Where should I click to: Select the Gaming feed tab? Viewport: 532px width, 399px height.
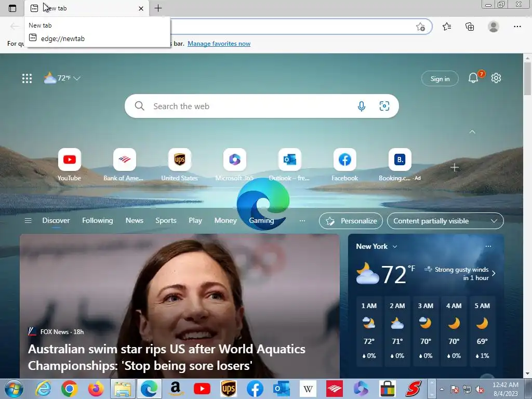tap(261, 220)
